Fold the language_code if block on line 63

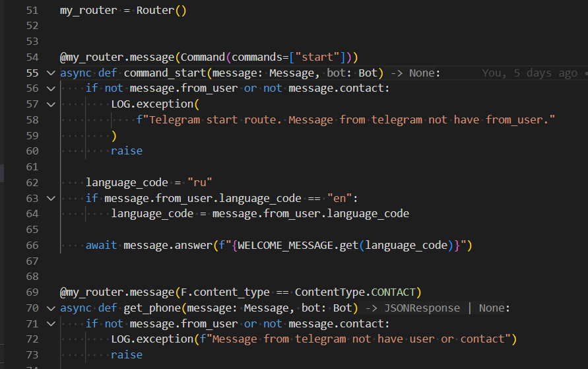pos(51,198)
